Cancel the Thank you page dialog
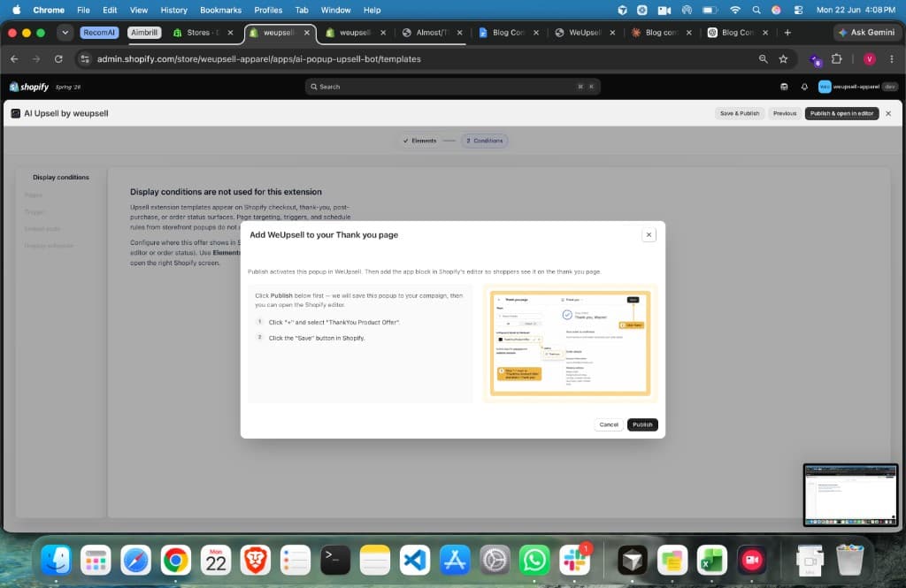This screenshot has width=906, height=588. pyautogui.click(x=609, y=424)
